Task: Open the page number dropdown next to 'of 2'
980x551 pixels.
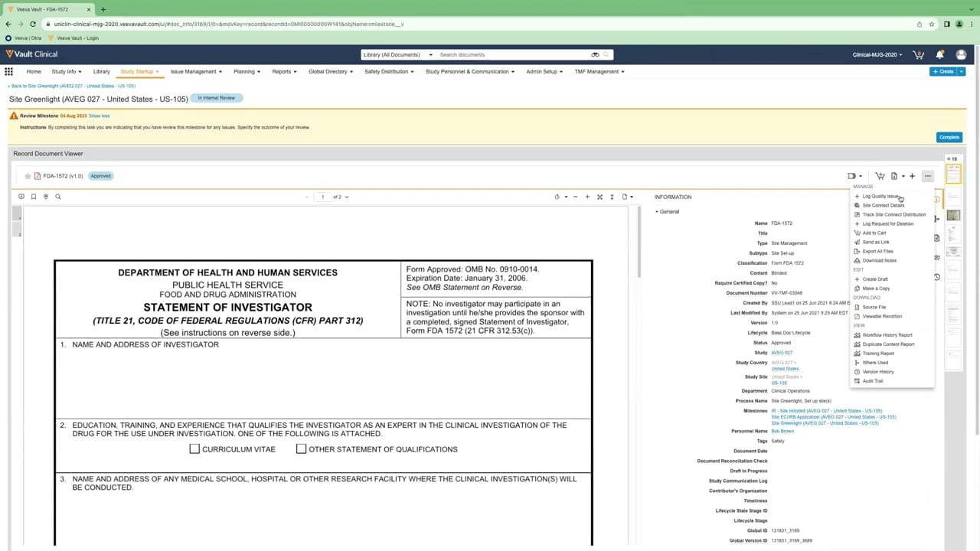Action: coord(347,197)
